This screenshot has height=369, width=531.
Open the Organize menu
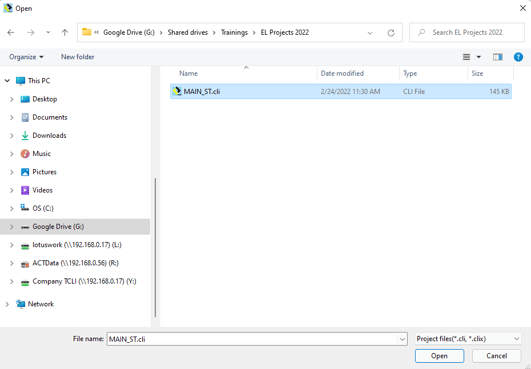[26, 57]
